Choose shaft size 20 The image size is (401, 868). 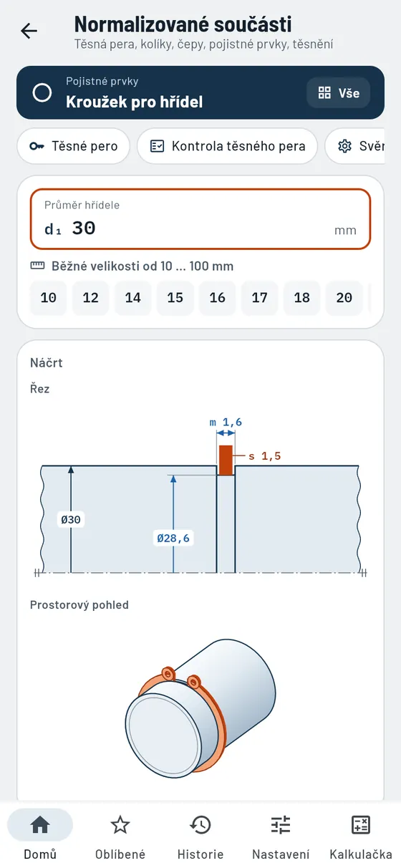344,298
